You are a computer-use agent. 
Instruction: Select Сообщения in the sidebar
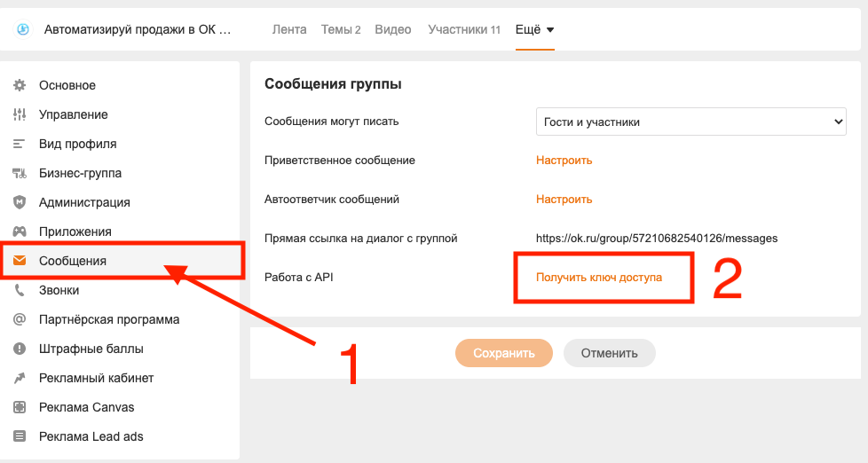120,261
